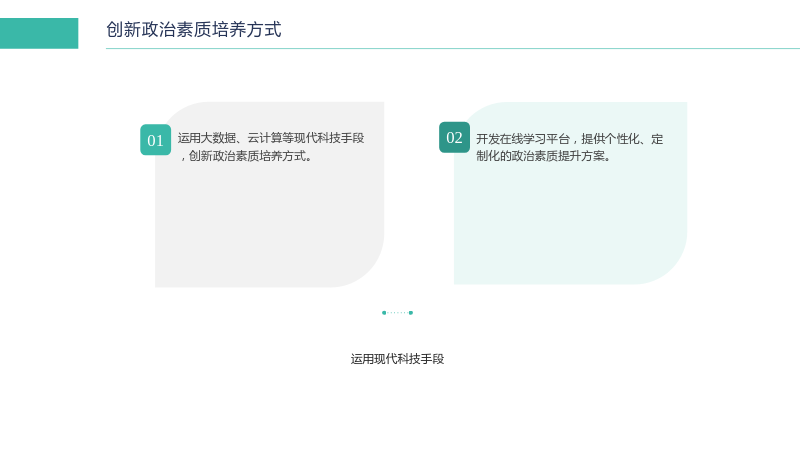Select the teal rectangle beside the title
This screenshot has width=800, height=450.
[39, 33]
